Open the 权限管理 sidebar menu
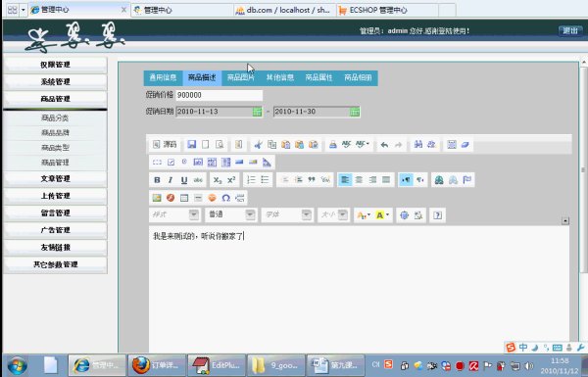This screenshot has width=588, height=377. [56, 65]
